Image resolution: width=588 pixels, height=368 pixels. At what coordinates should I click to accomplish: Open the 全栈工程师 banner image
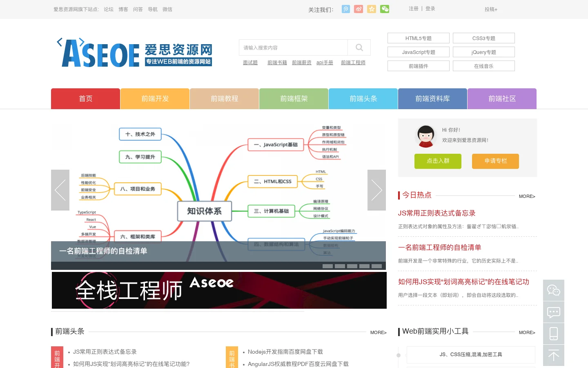(219, 290)
